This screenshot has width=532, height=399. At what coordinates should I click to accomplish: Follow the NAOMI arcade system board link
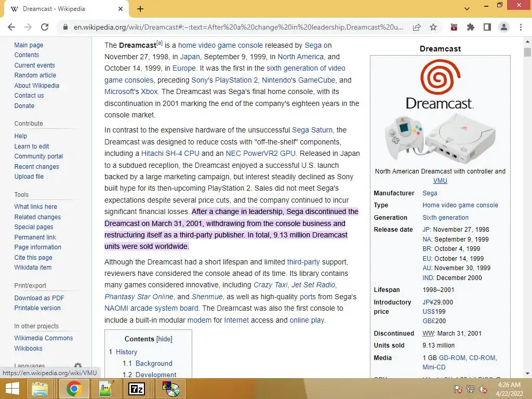click(x=151, y=309)
